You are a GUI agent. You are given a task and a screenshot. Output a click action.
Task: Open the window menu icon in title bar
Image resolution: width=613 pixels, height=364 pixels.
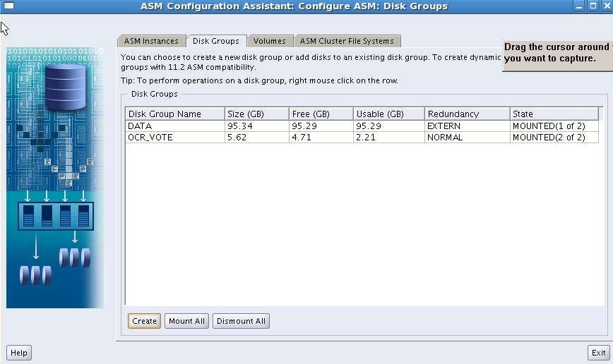point(9,6)
